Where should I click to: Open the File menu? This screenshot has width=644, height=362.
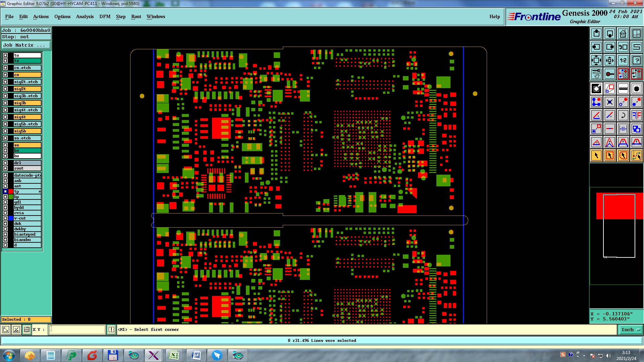pos(9,16)
